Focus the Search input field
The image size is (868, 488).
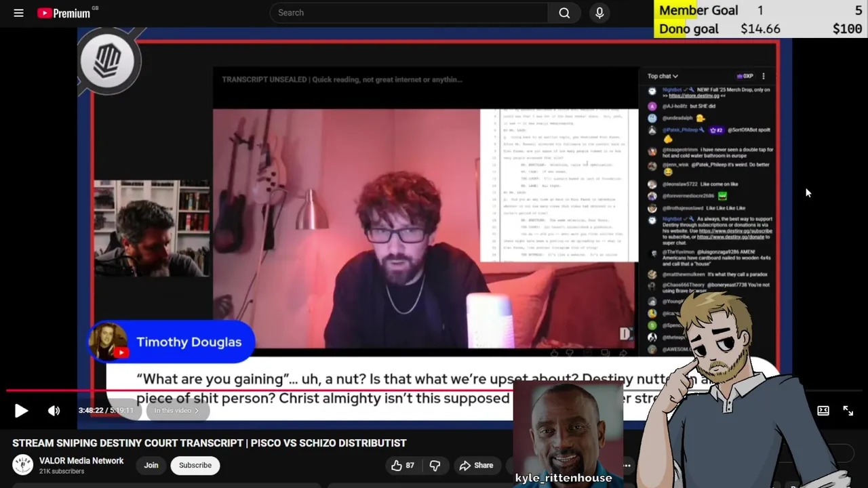409,13
